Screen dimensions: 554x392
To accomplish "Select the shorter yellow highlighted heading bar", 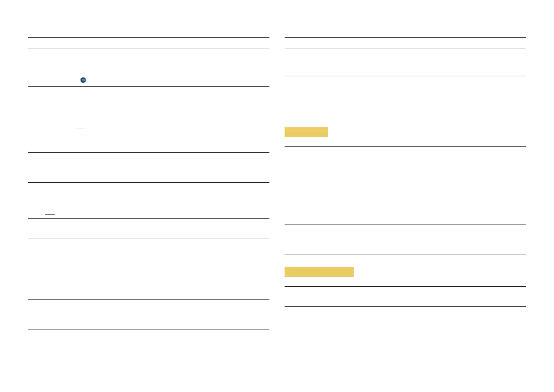I will click(x=306, y=132).
